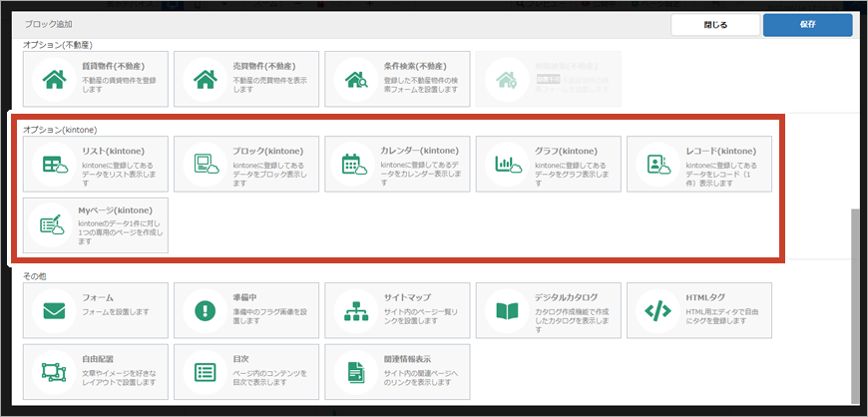The width and height of the screenshot is (868, 417).
Task: Choose the グラフ(kintone) chart icon
Action: click(507, 165)
